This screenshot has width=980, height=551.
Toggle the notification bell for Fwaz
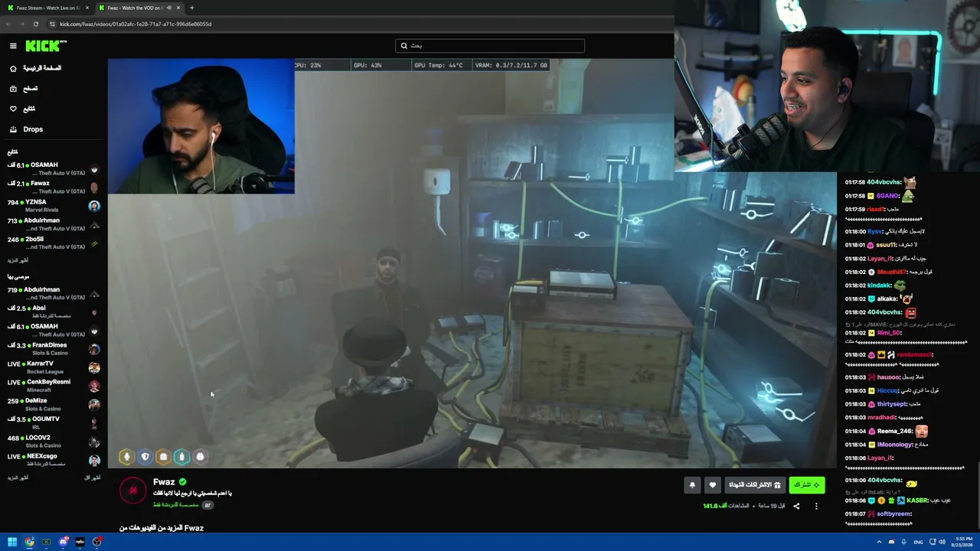[692, 485]
